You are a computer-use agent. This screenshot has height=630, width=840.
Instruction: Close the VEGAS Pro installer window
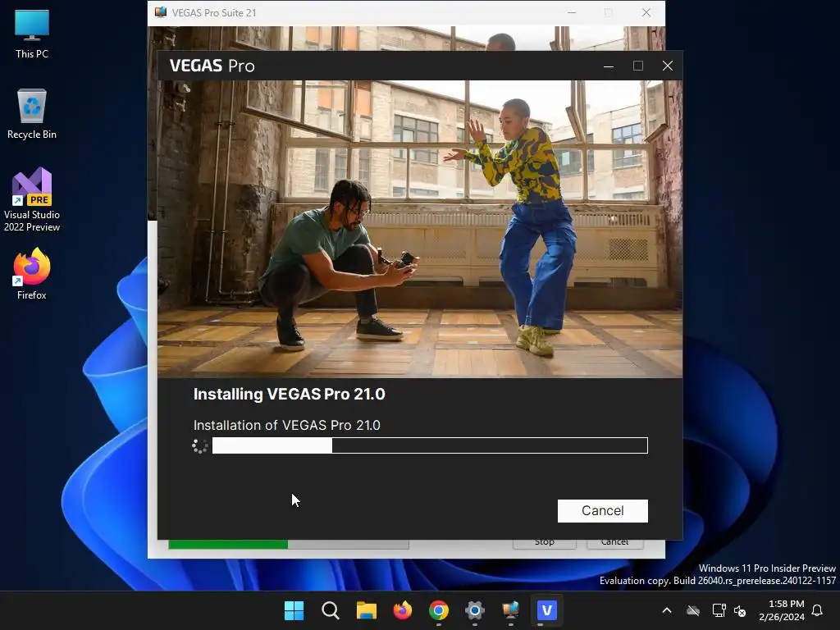click(667, 66)
